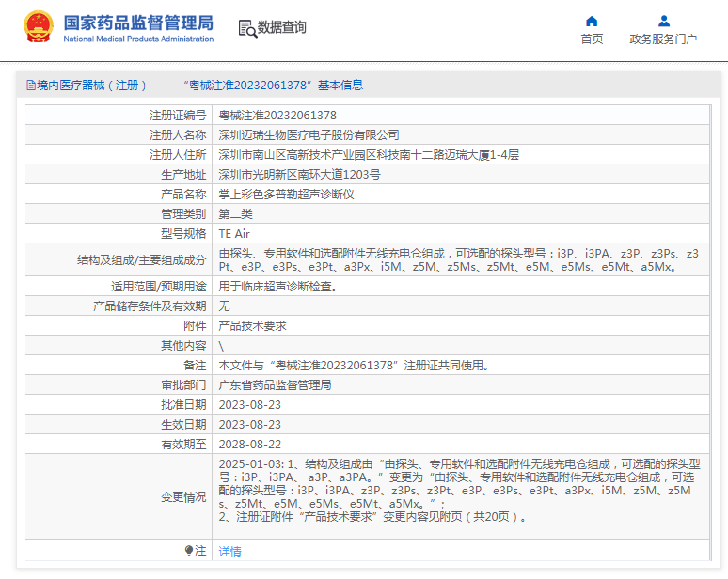Click the 产品名称 row label
This screenshot has width=728, height=579.
(x=183, y=194)
